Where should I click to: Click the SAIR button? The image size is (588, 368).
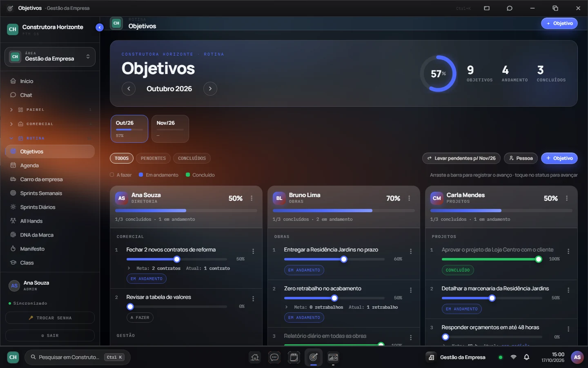click(50, 336)
